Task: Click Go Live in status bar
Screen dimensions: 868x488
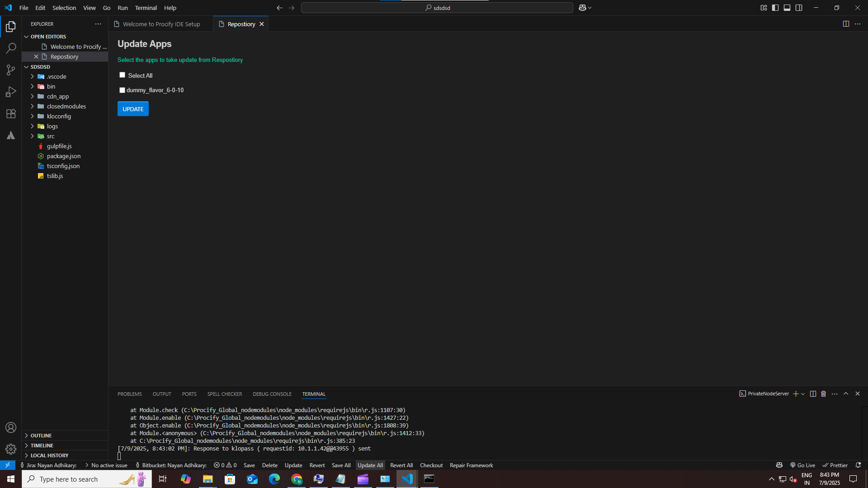Action: tap(802, 465)
